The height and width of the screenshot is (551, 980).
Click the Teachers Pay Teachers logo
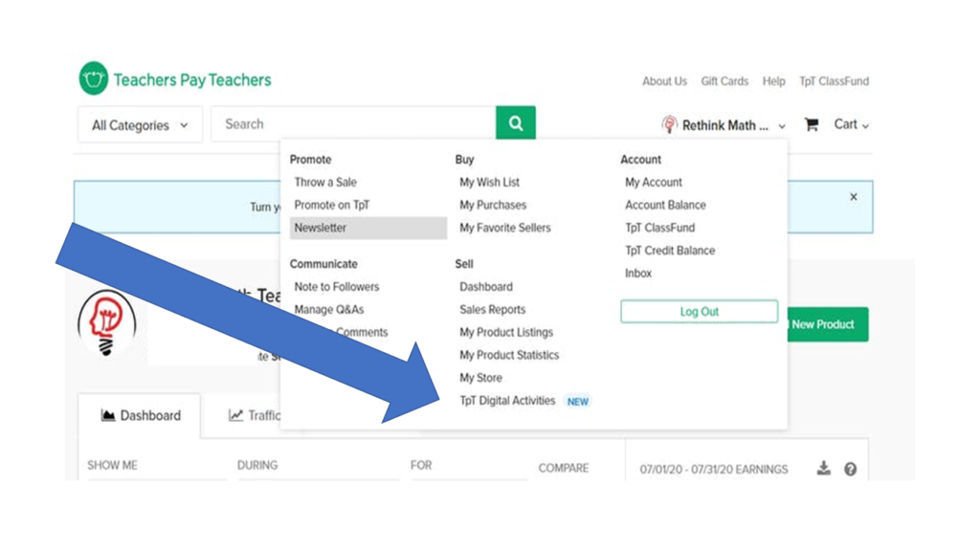175,80
